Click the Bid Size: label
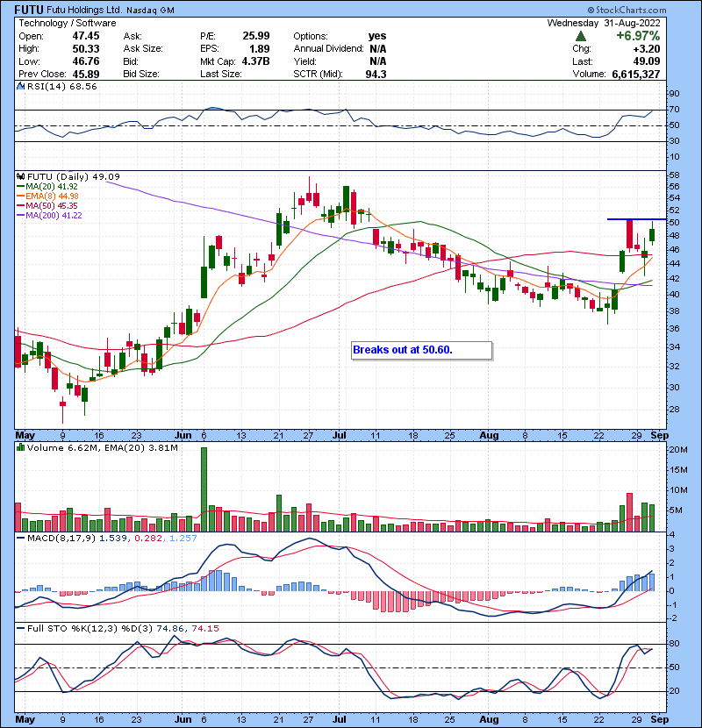 pyautogui.click(x=141, y=74)
